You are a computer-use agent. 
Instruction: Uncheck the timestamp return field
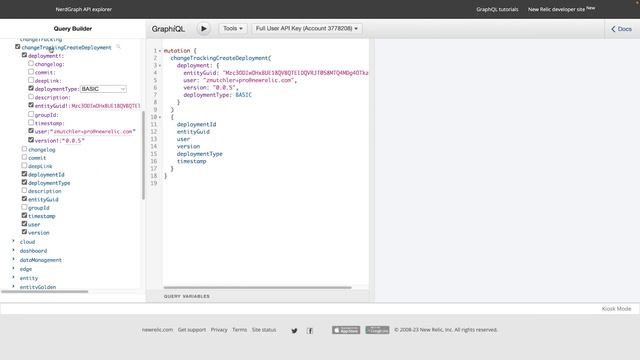[x=24, y=216]
